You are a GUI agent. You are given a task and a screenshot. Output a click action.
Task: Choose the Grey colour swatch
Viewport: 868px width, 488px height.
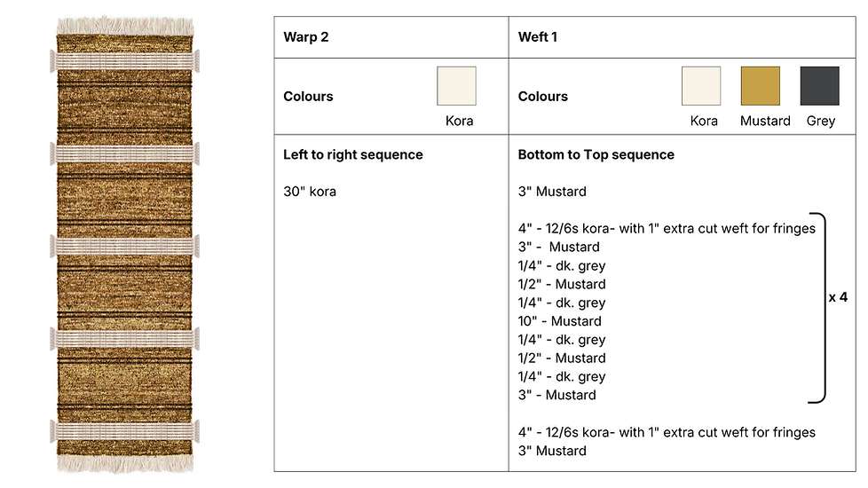[819, 86]
